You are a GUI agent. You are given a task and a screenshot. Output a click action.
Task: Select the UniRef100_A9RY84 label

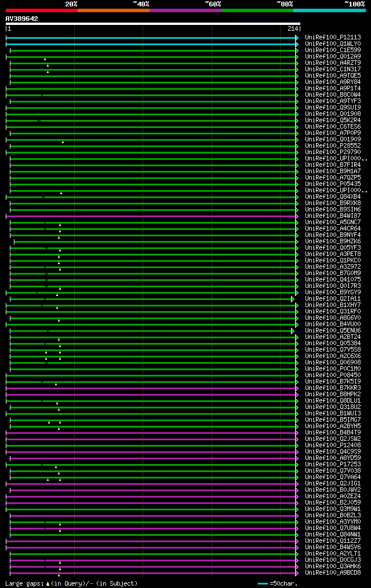pos(333,82)
